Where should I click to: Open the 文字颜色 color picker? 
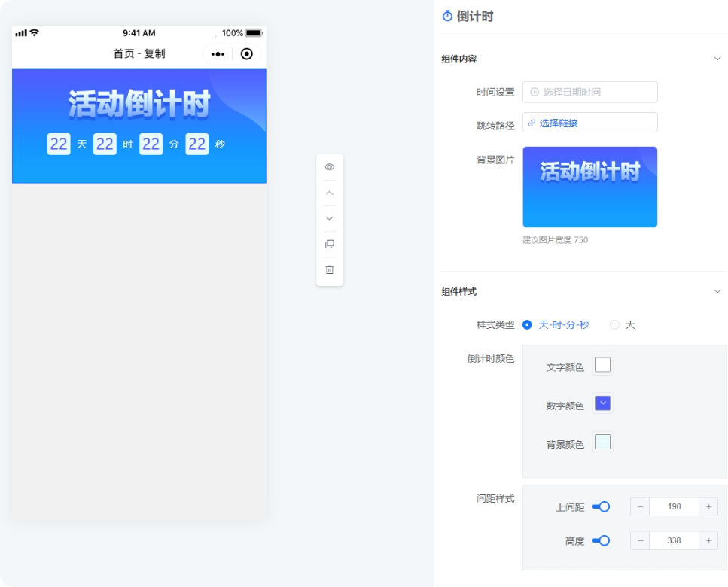[x=602, y=365]
